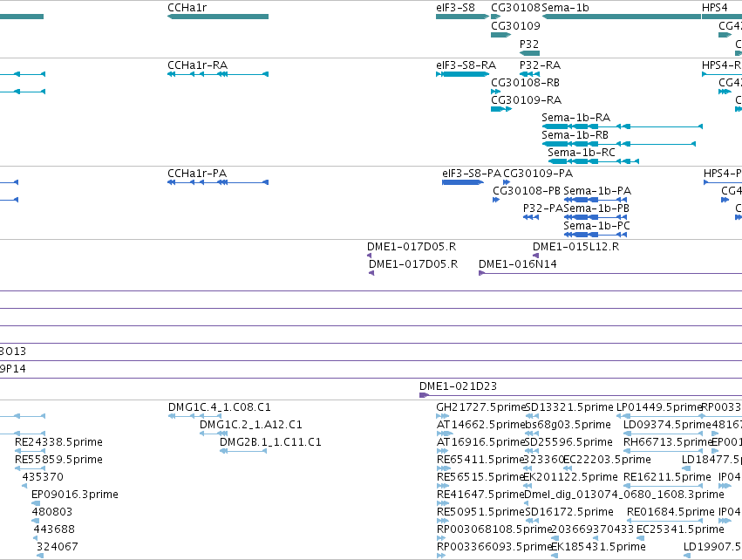Open the RP003366093.5prime label
The width and height of the screenshot is (742, 560).
494,547
